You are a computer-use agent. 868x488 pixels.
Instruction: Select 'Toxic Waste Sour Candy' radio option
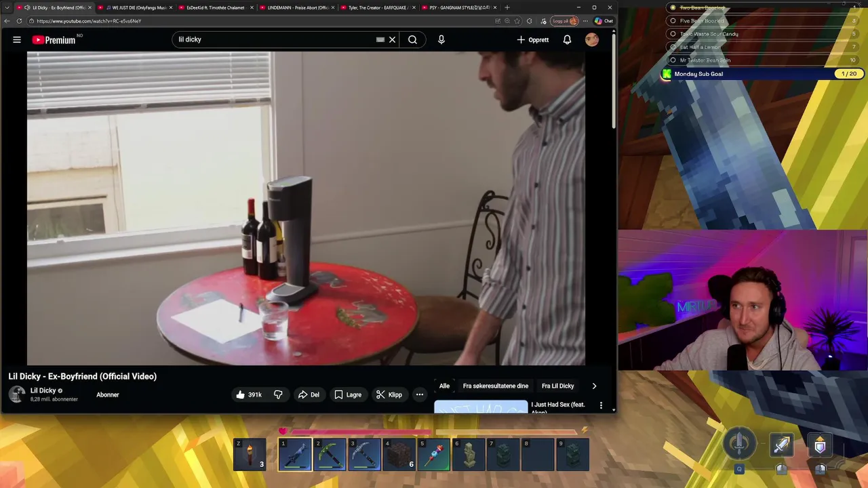point(673,34)
